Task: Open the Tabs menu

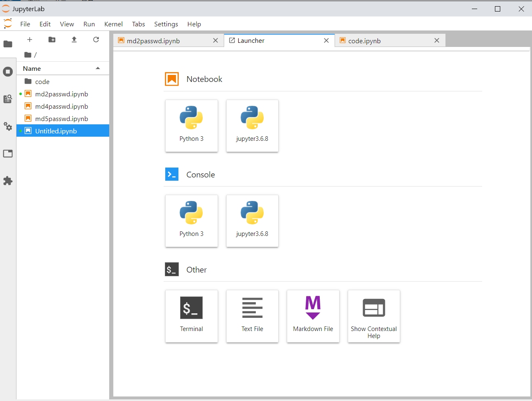Action: [x=138, y=24]
